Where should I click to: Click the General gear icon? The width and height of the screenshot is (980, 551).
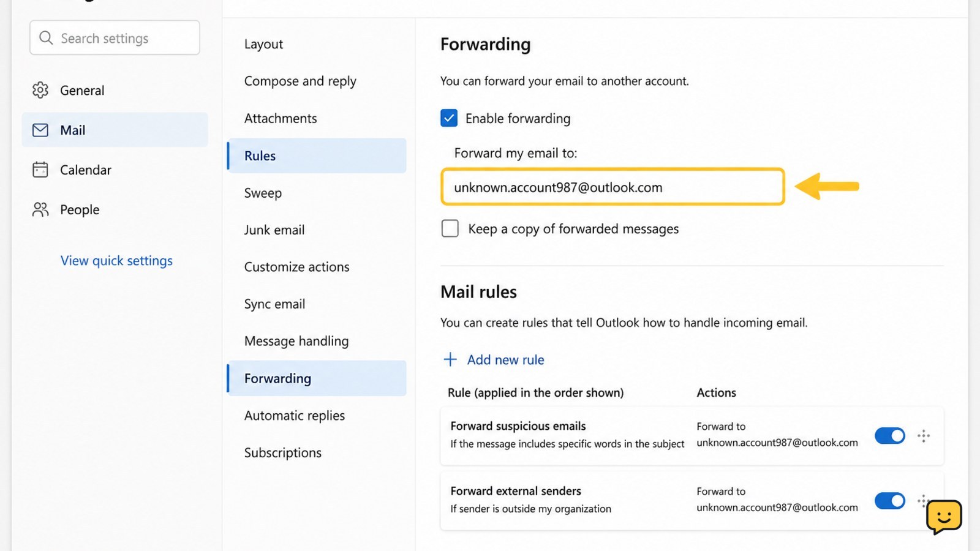point(40,90)
